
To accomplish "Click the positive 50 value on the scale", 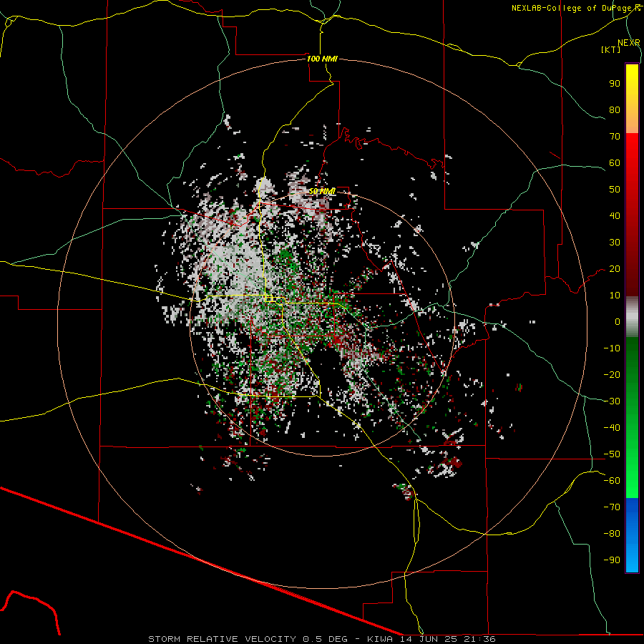I will point(615,190).
